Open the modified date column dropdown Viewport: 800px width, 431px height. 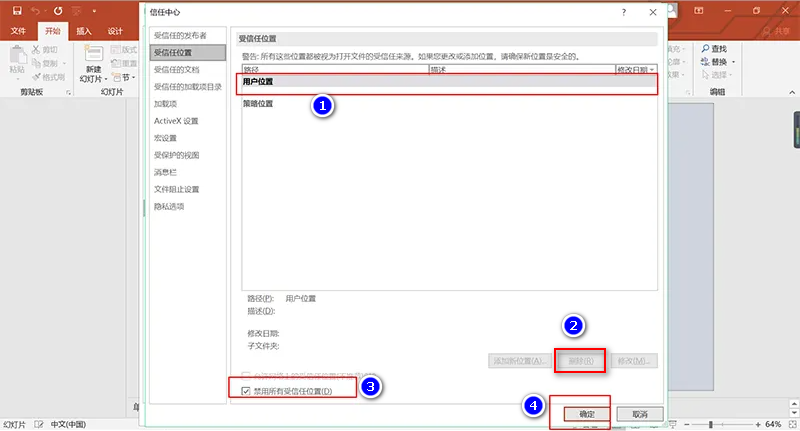click(652, 71)
